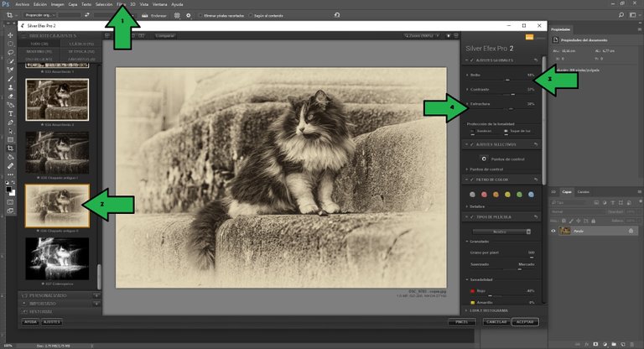Viewport: 644px width, 349px height.
Task: Expand Brillo slider details triangle
Action: [467, 75]
